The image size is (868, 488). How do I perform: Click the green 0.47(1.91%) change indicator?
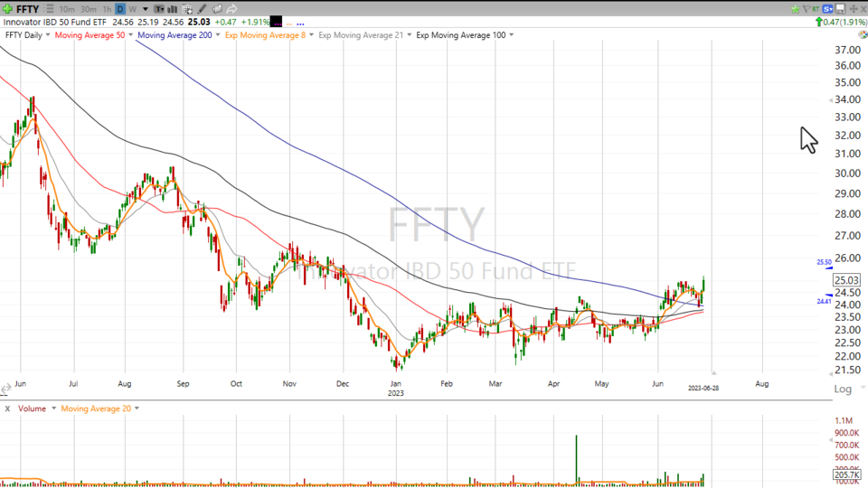[841, 22]
